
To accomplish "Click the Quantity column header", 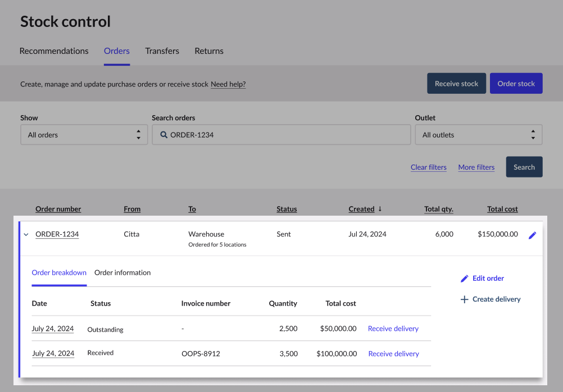I will pos(283,303).
